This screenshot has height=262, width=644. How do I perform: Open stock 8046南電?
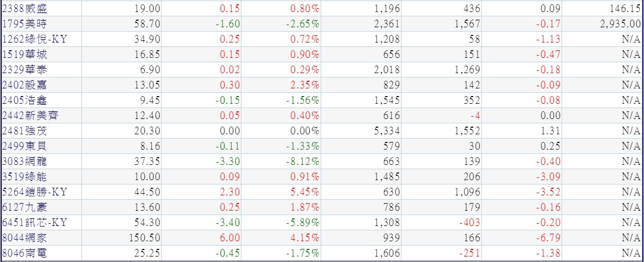24,254
